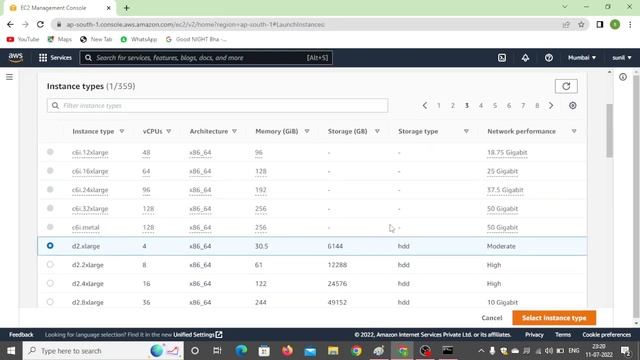Viewport: 640px width, 360px height.
Task: Click the instance table vertical scrollbar
Action: coord(609,131)
